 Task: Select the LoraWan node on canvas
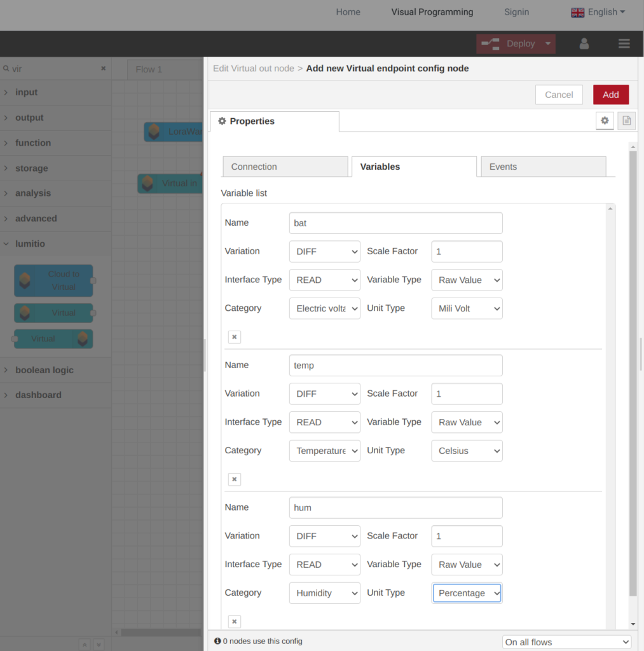[x=174, y=132]
